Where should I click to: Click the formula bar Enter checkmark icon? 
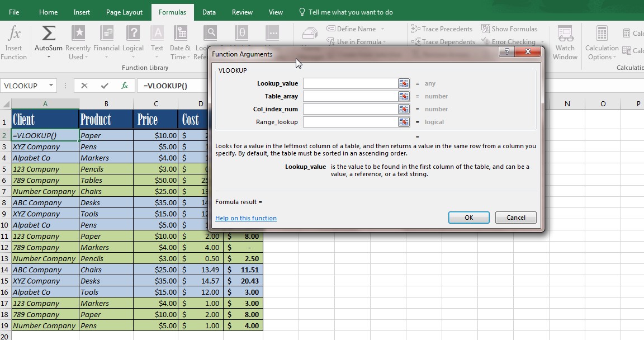click(x=105, y=86)
